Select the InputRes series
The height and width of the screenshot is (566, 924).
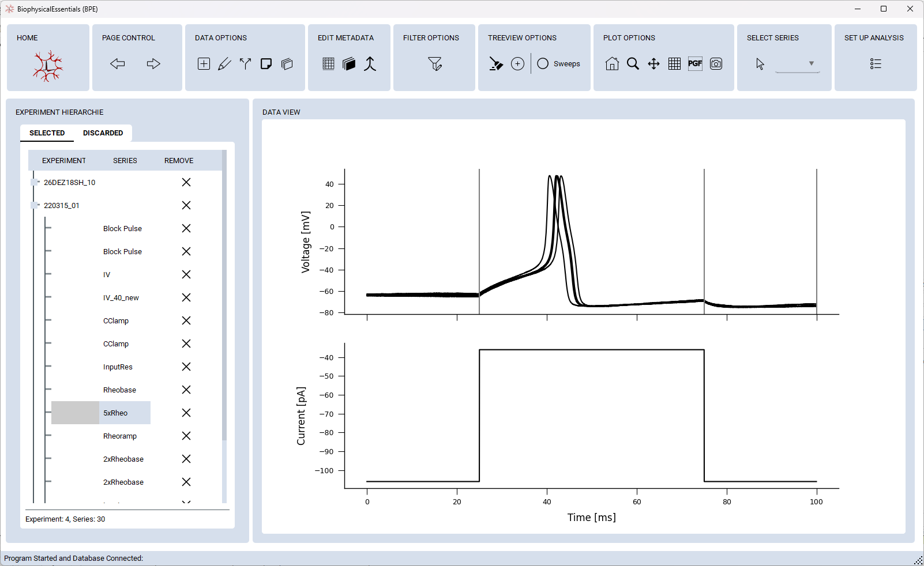tap(118, 367)
